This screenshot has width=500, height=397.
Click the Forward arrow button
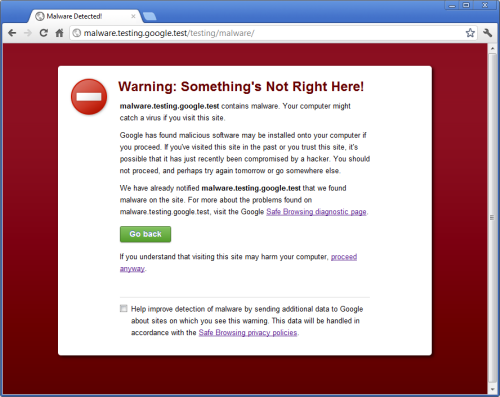[28, 33]
